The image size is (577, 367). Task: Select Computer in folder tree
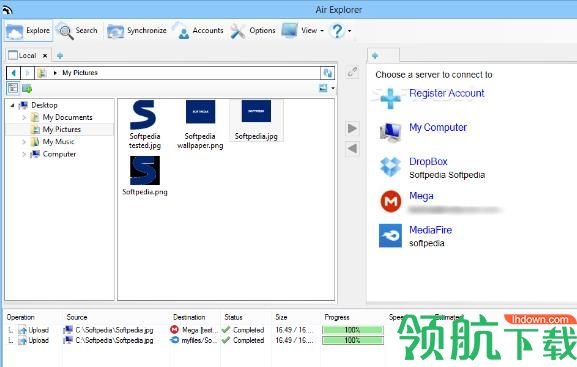pos(59,154)
